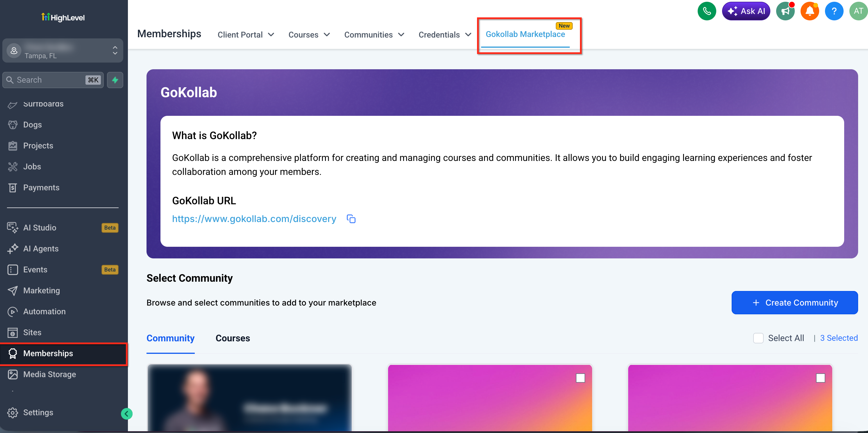The width and height of the screenshot is (868, 433).
Task: Open the Tampa, FL location switcher
Action: [x=63, y=51]
